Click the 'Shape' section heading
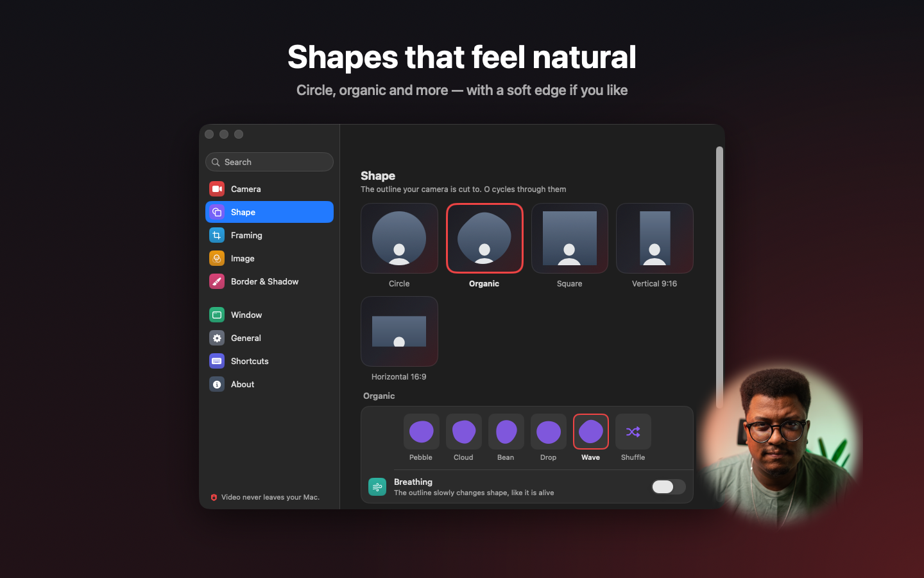The width and height of the screenshot is (924, 578). [378, 176]
